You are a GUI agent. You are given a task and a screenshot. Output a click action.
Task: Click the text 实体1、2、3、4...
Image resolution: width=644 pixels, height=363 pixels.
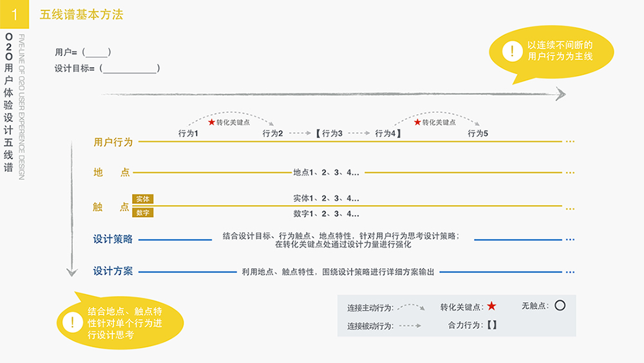point(326,198)
